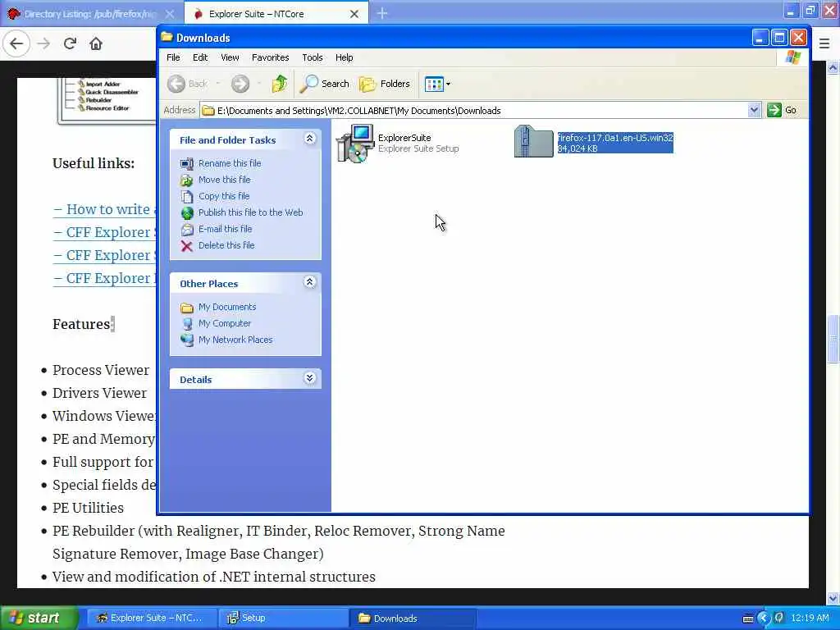Reload the browser page
Screen dimensions: 840x630
[70, 43]
